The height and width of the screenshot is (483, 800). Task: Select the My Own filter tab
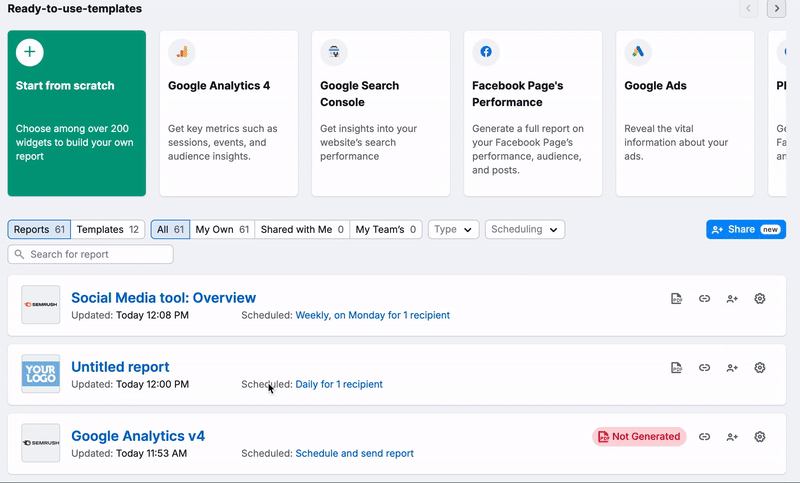click(x=222, y=230)
